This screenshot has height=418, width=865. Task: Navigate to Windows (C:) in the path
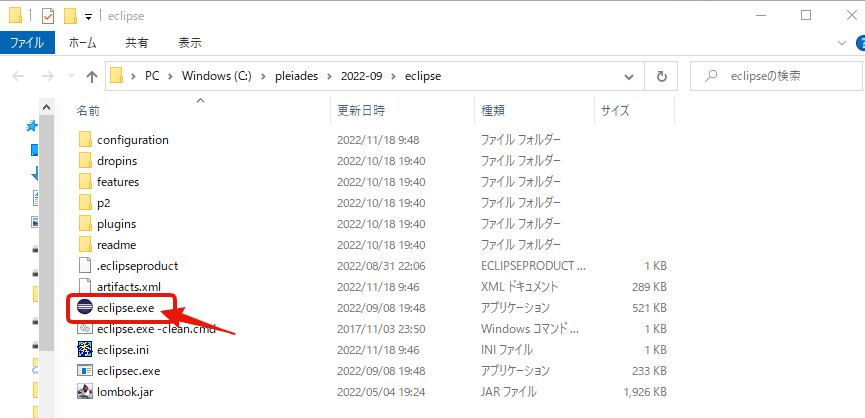pos(217,76)
